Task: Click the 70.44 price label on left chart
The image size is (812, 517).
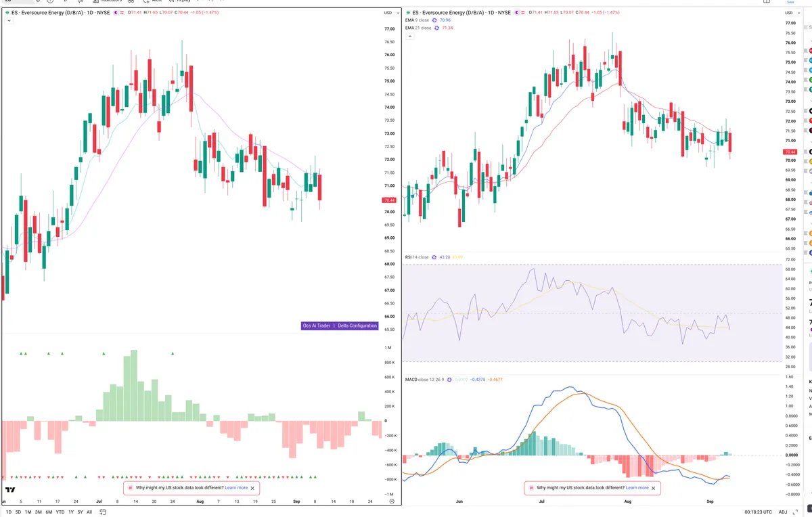Action: tap(389, 200)
